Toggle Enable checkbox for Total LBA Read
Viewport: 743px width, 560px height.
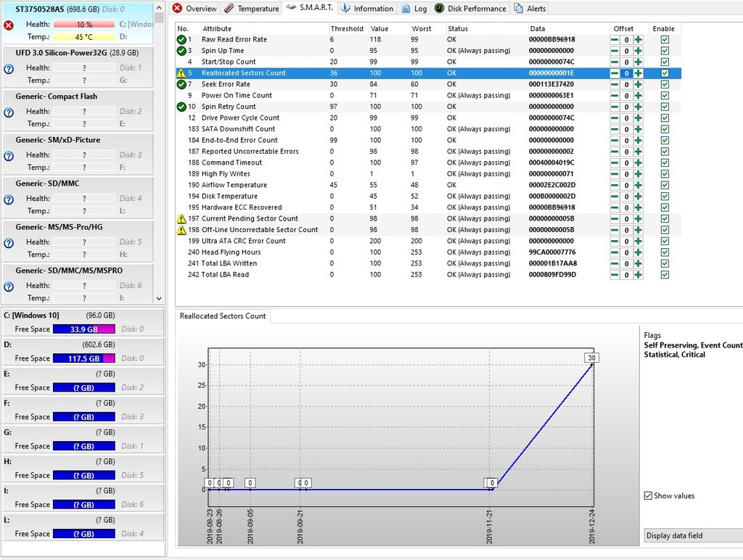pyautogui.click(x=665, y=275)
